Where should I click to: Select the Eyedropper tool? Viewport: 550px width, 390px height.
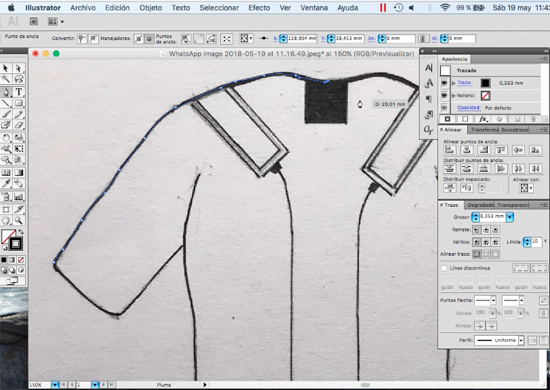tap(6, 183)
